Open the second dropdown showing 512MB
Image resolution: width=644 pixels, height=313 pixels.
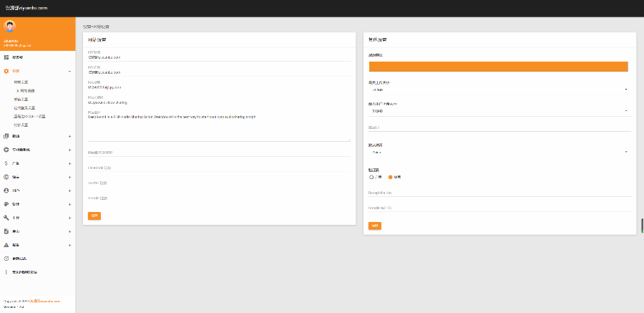(x=499, y=111)
